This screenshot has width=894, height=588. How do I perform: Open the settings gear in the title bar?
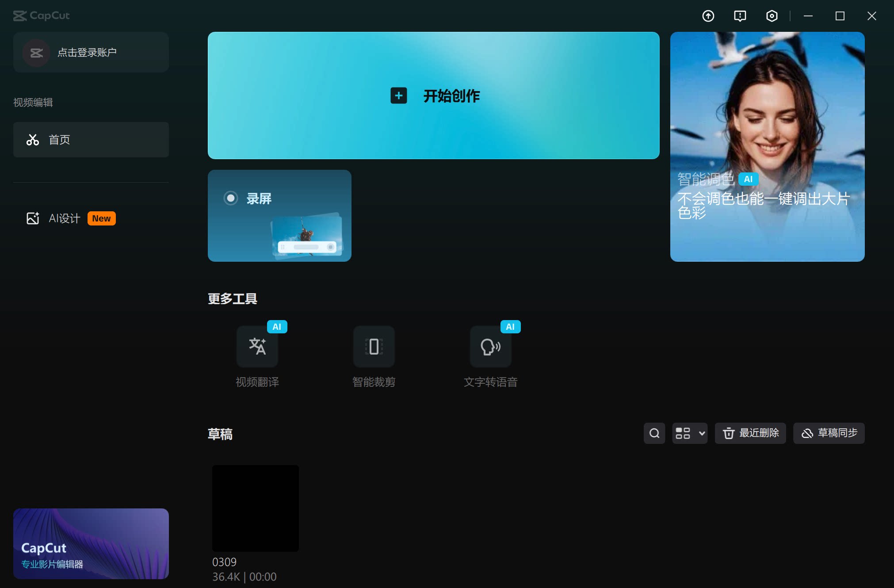pos(771,16)
